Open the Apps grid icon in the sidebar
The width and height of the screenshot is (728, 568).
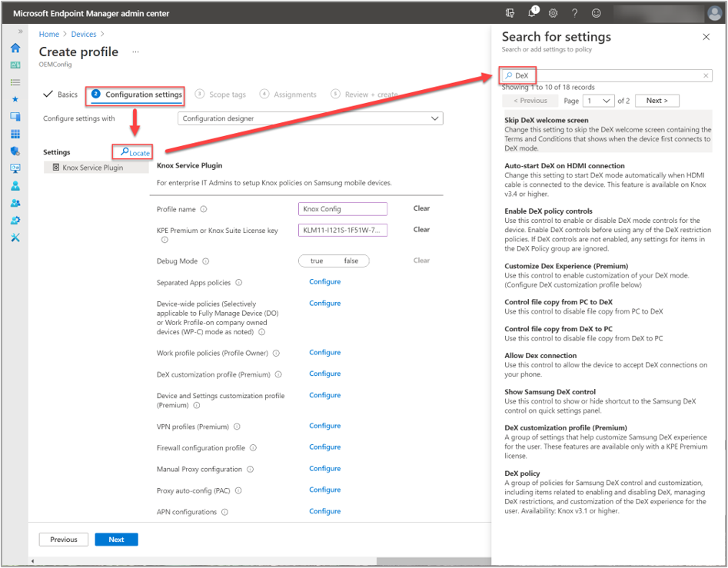[15, 134]
